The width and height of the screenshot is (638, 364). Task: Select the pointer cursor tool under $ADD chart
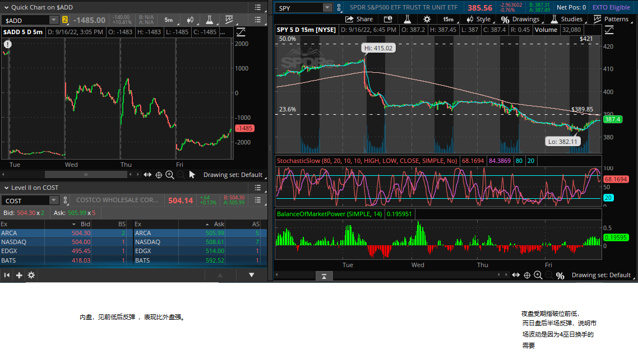point(192,175)
